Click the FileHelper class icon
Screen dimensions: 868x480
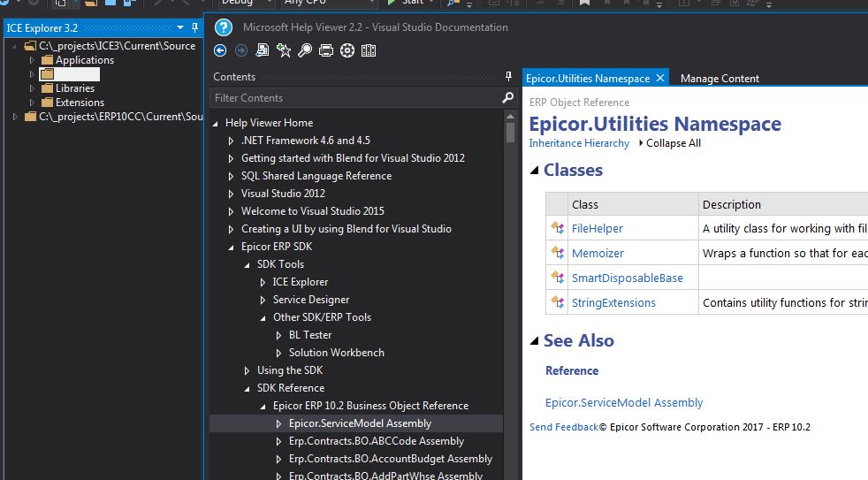coord(557,227)
